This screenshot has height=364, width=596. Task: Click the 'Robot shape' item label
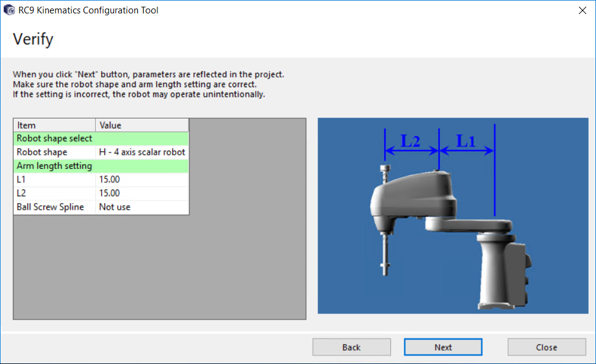[43, 152]
